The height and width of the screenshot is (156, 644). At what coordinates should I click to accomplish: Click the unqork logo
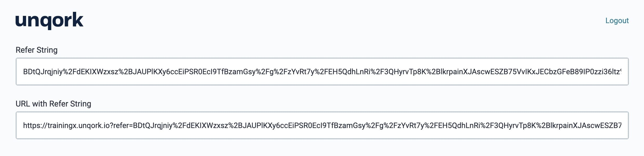point(49,20)
